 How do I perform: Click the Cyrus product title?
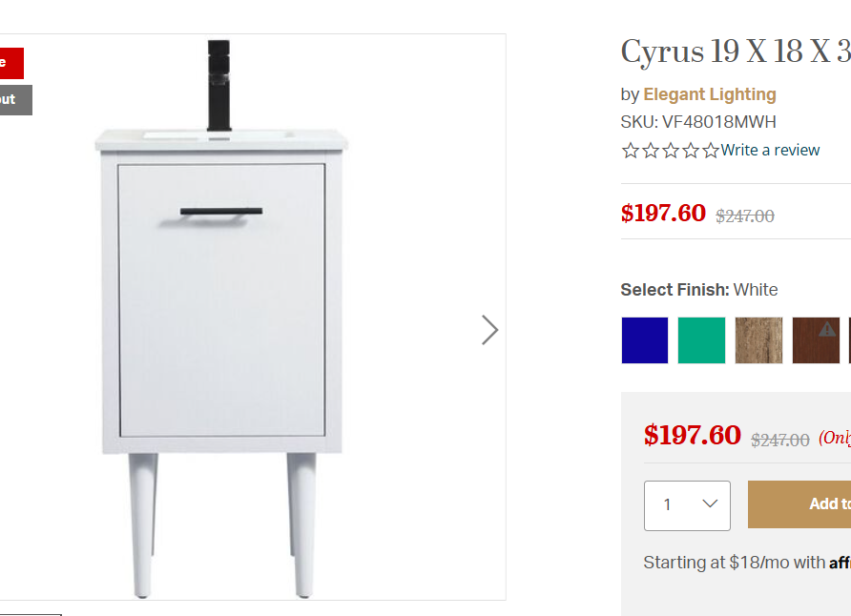coord(736,51)
